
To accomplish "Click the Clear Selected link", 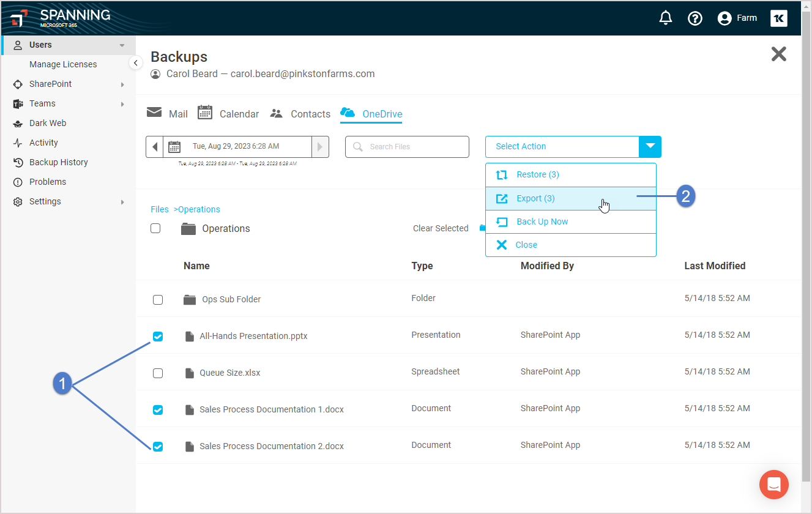I will click(x=441, y=228).
